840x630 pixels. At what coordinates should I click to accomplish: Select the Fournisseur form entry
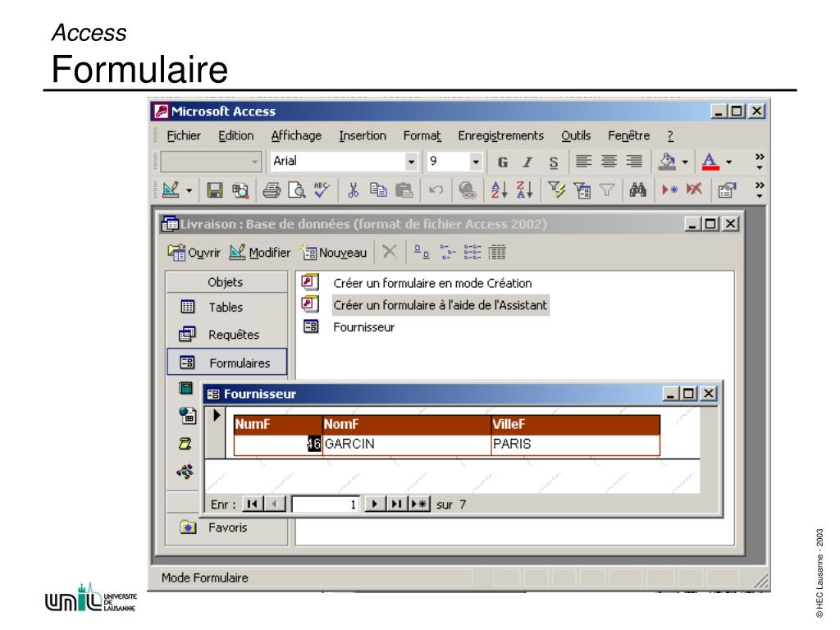coord(363,327)
